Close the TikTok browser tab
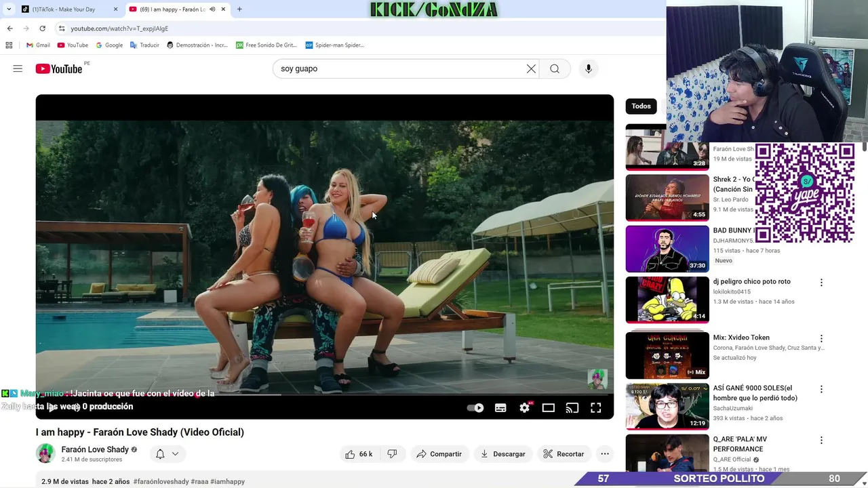This screenshot has height=488, width=868. pos(115,9)
